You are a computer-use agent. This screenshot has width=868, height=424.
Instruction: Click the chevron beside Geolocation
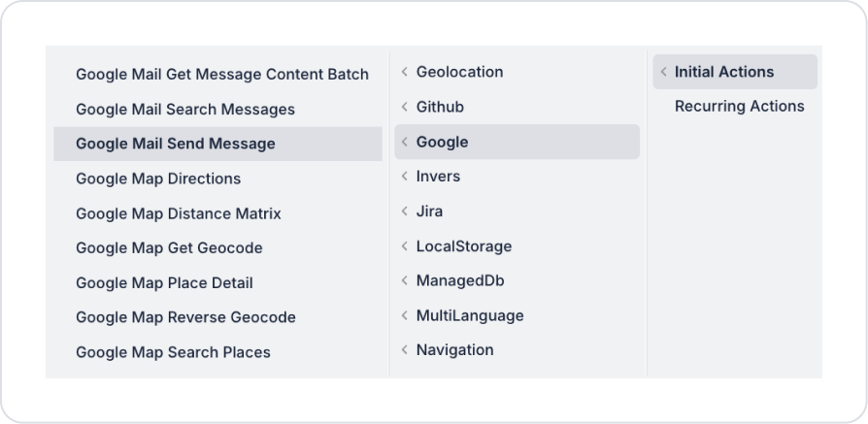[405, 72]
